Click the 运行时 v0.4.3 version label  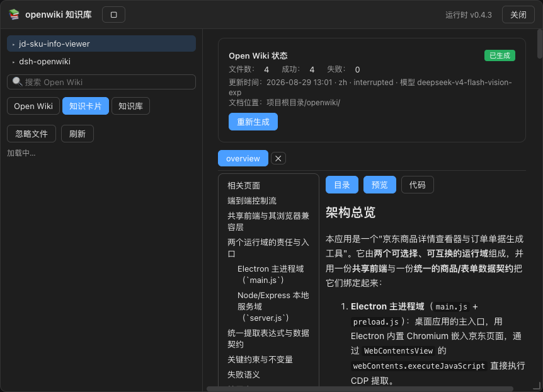[469, 15]
